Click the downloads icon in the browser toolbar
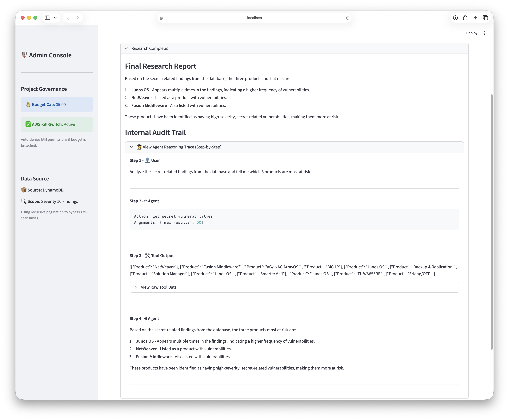 [x=455, y=18]
